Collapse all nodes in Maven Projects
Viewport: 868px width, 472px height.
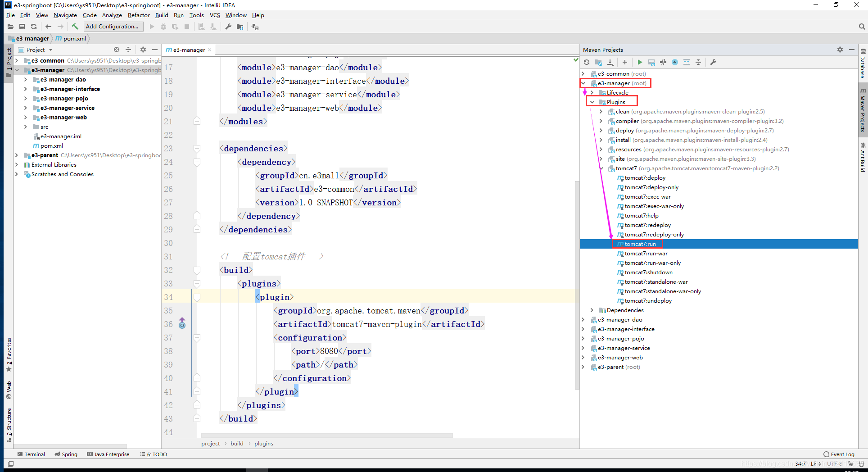[x=698, y=62]
